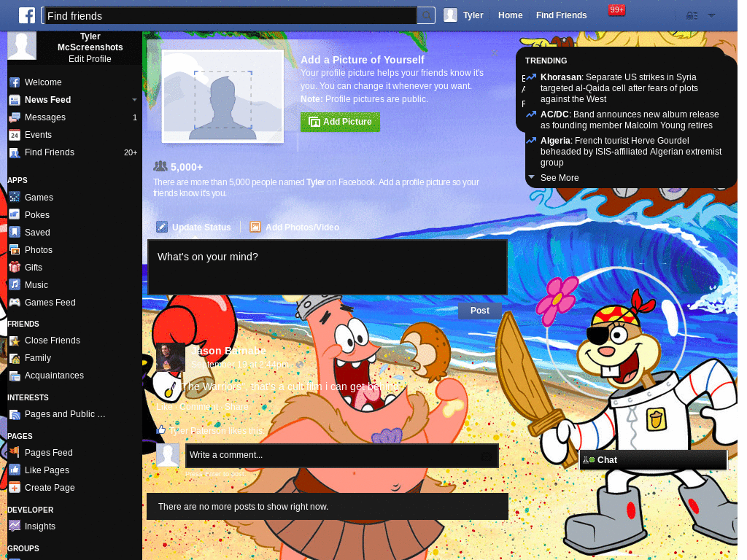
Task: Dismiss the Add a Picture prompt
Action: coord(495,52)
